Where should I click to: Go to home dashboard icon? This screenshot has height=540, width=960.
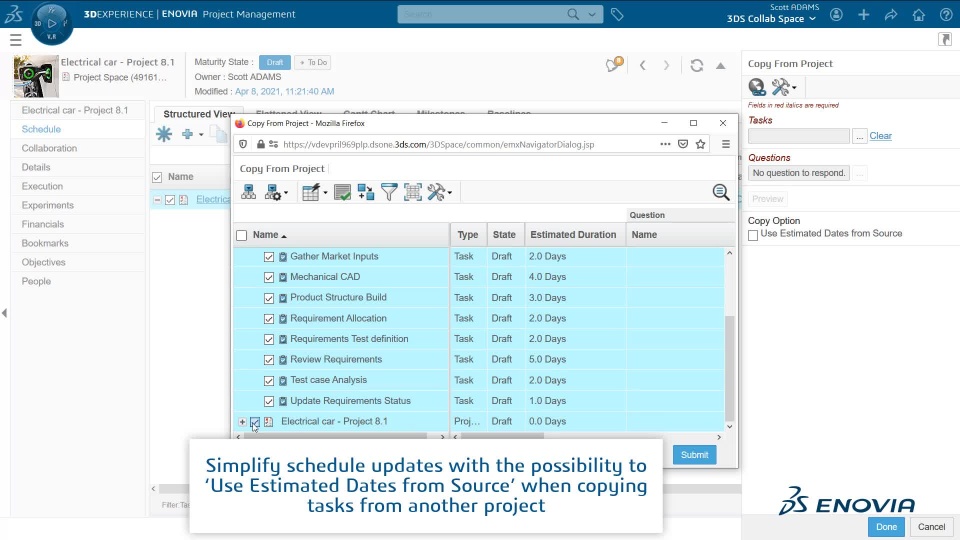pyautogui.click(x=918, y=15)
